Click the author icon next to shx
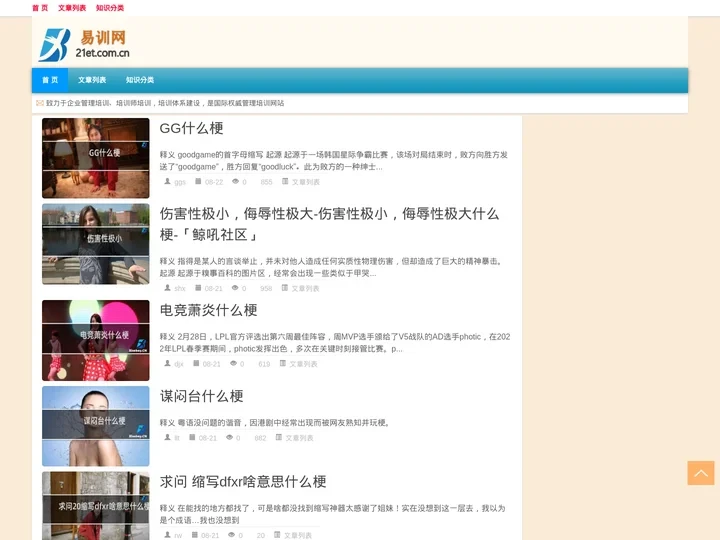Screen dimensions: 720x540 point(167,288)
